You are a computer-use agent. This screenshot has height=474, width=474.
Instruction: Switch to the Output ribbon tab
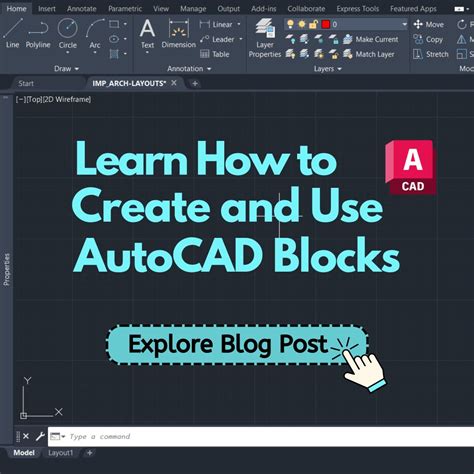228,9
